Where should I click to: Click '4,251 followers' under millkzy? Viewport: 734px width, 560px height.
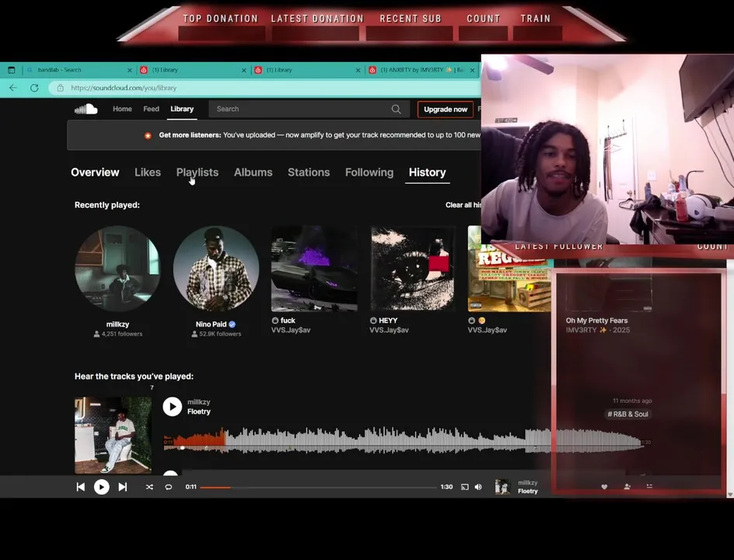(122, 334)
